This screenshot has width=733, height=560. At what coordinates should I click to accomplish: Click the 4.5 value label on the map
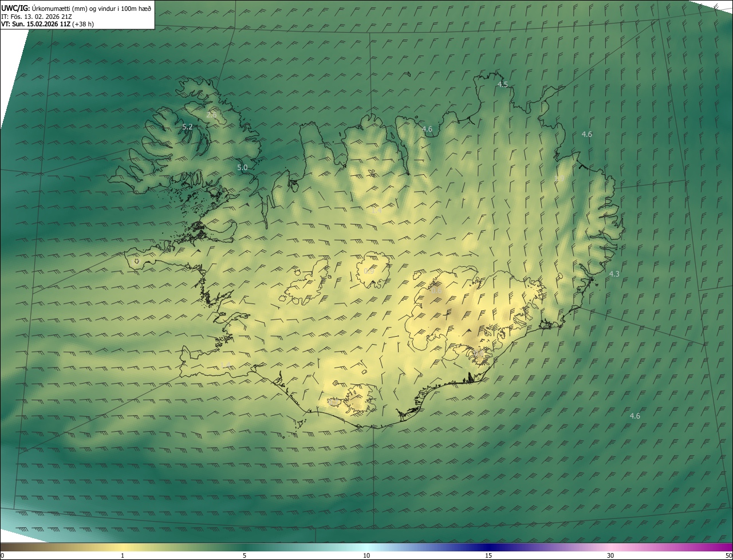(502, 84)
